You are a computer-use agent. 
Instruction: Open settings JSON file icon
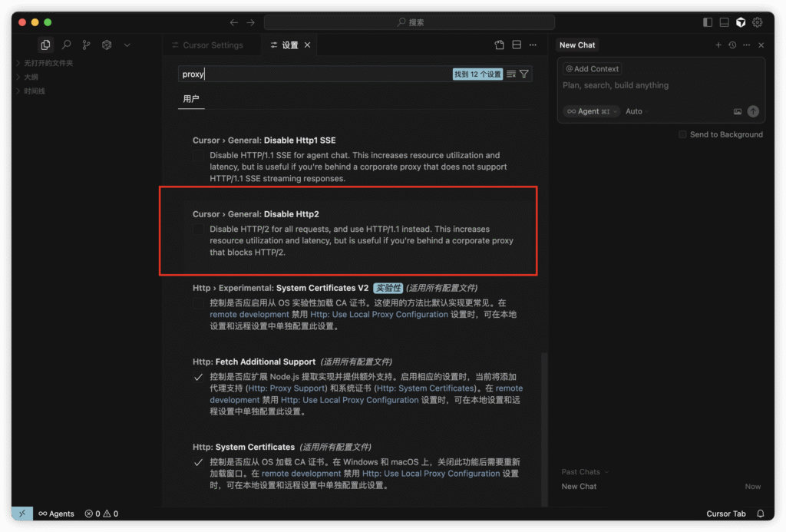point(499,45)
